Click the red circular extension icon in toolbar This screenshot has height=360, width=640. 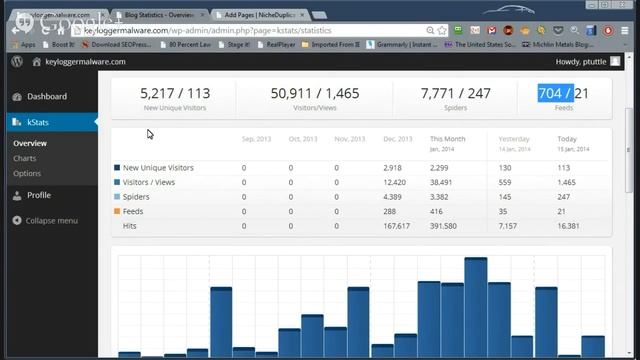pyautogui.click(x=608, y=30)
